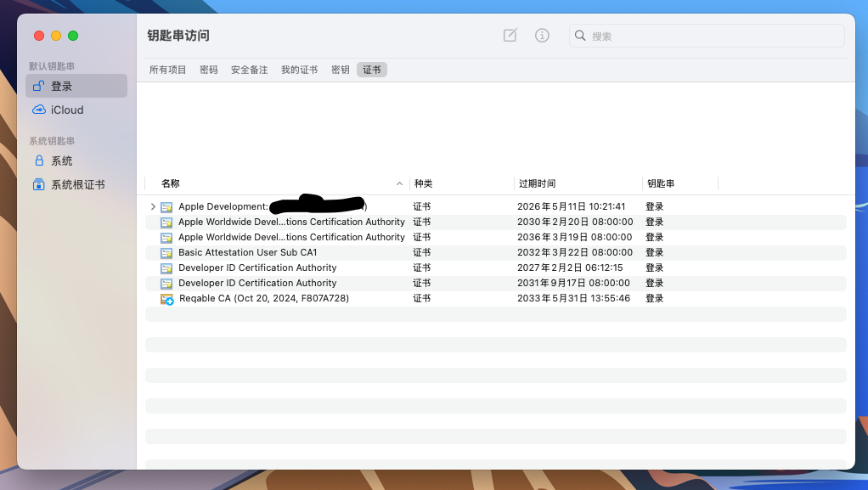Image resolution: width=868 pixels, height=490 pixels.
Task: Click expiry date 2030年2月20日 08:00:00
Action: (575, 222)
